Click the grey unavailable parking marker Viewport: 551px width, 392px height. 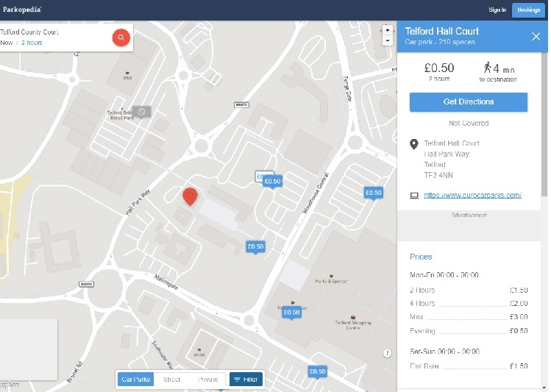141,112
